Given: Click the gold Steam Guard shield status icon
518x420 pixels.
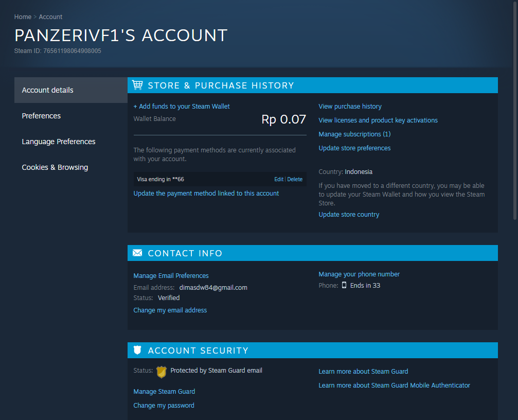Looking at the screenshot, I should tap(162, 372).
